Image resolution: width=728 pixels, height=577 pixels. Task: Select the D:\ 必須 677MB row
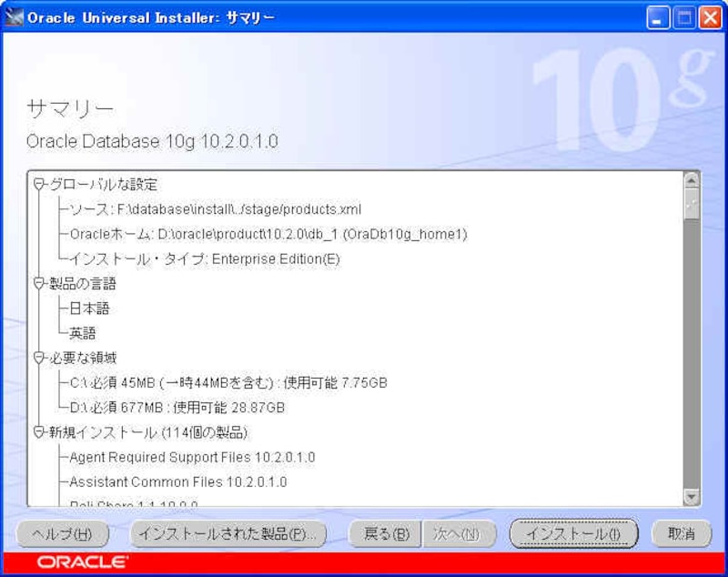[x=177, y=408]
